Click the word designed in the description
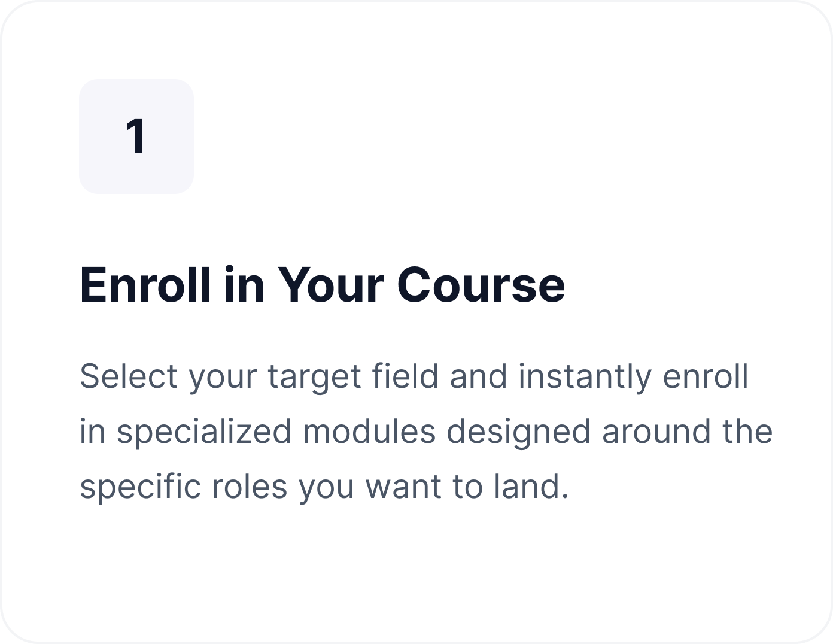833x644 pixels. point(519,432)
